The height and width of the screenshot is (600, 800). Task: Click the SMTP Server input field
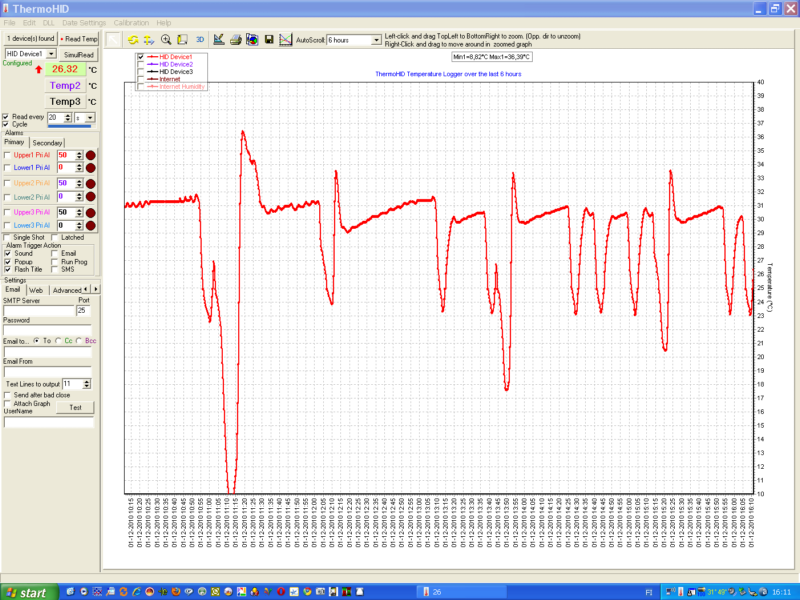coord(38,311)
